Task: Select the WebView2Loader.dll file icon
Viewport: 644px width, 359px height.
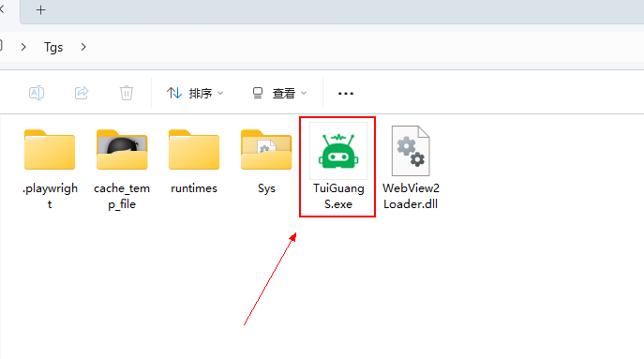Action: 411,151
